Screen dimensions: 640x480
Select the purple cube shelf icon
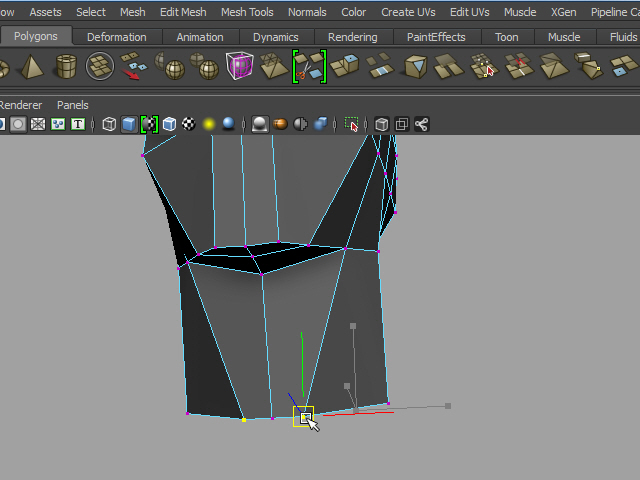click(x=240, y=67)
